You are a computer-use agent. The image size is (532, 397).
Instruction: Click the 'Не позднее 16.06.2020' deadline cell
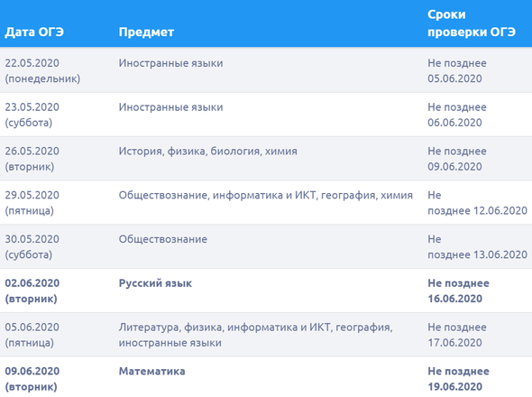[x=458, y=291]
